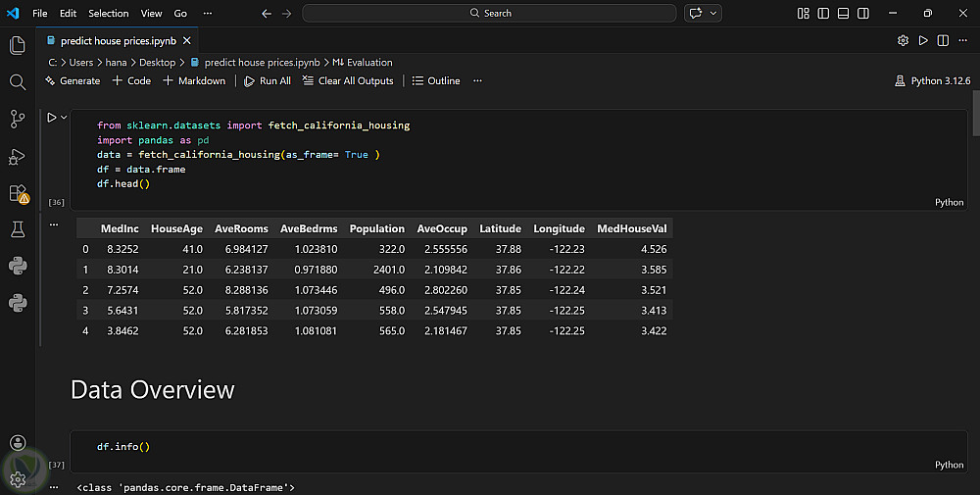Open the Extensions view
The image size is (980, 495).
click(x=17, y=193)
